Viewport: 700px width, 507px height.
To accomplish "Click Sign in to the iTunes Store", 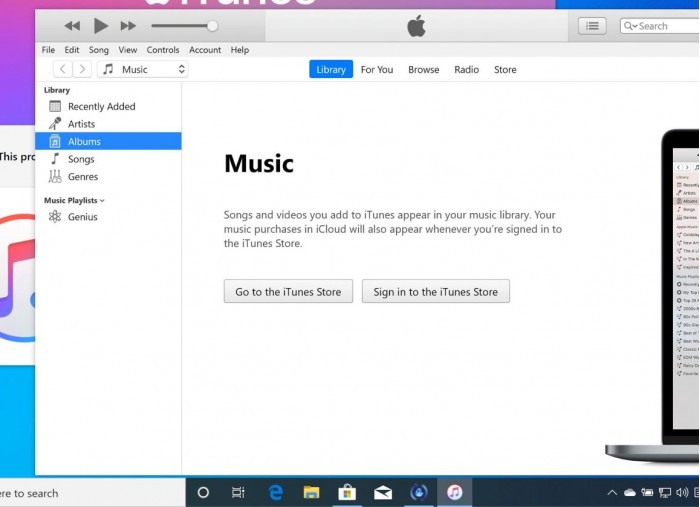I will [435, 292].
